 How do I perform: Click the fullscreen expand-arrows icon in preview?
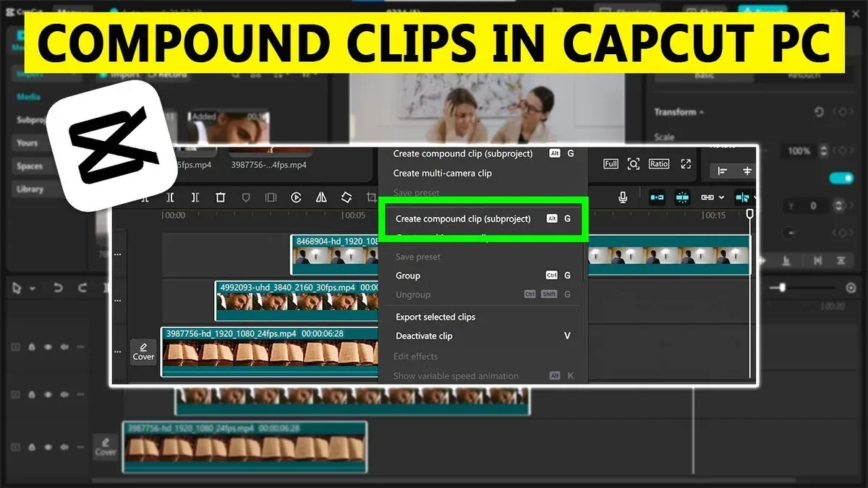686,164
